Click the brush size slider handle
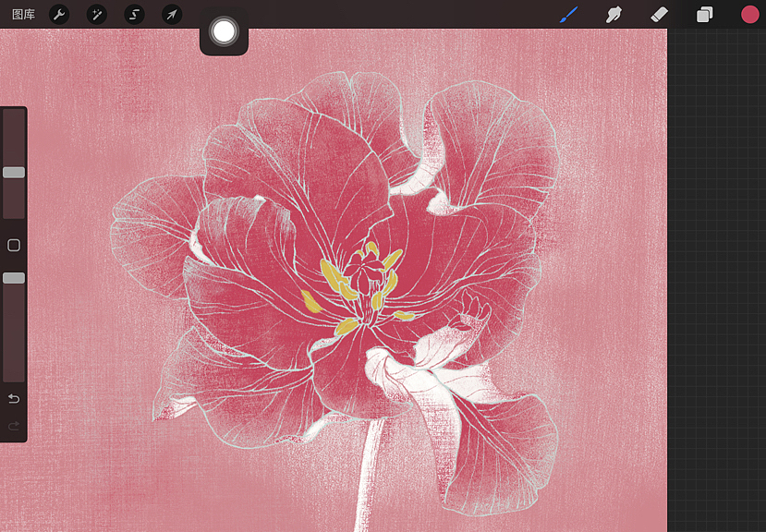This screenshot has height=532, width=766. (x=14, y=172)
